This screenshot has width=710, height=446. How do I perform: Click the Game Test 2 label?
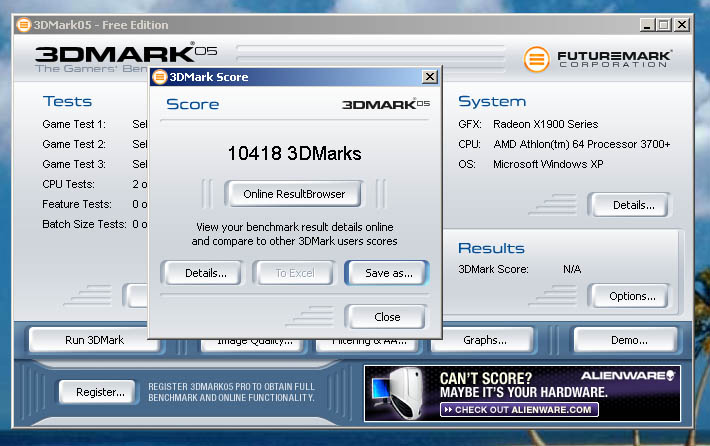tap(74, 144)
